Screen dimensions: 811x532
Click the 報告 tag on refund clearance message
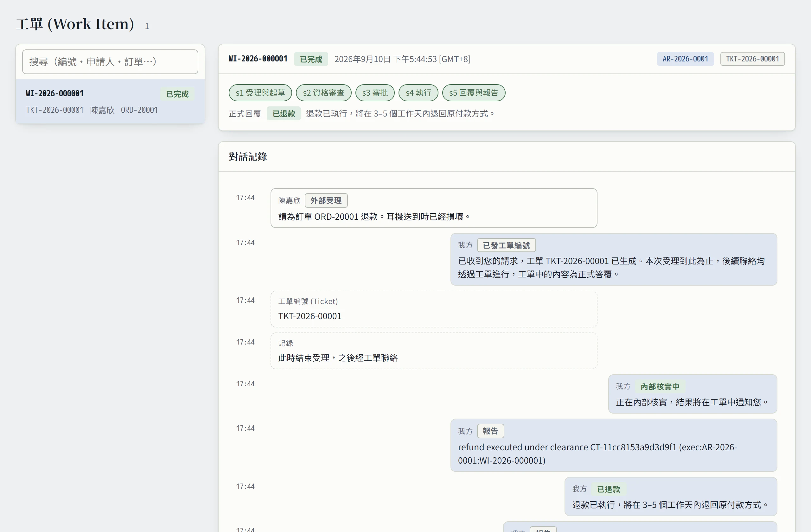coord(490,431)
